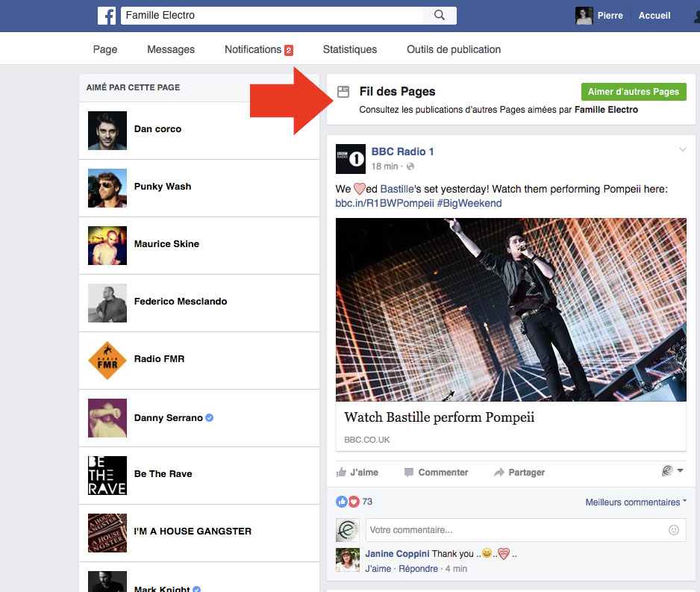Click the Be The Rave logo
The height and width of the screenshot is (592, 700).
(x=107, y=476)
